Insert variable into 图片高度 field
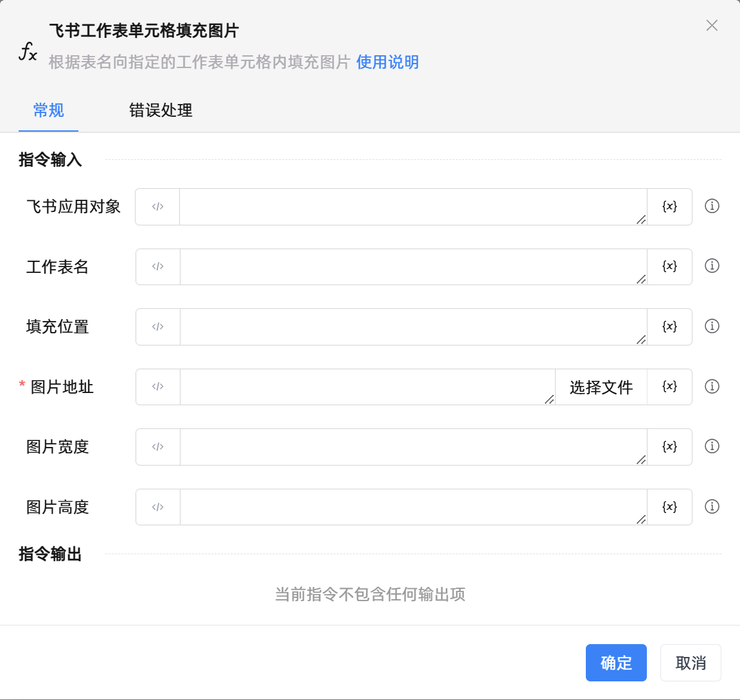 (x=669, y=507)
